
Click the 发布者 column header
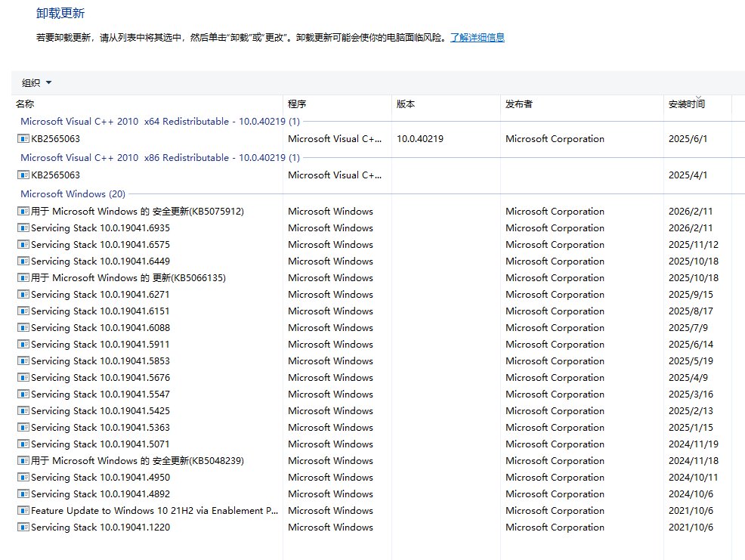click(518, 104)
